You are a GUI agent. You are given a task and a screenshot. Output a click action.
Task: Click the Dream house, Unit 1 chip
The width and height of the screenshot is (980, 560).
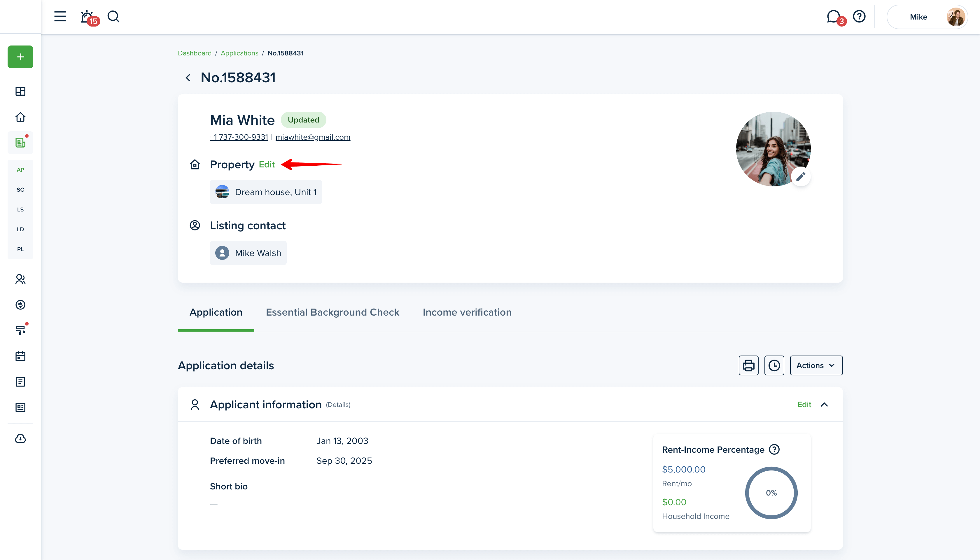[x=266, y=192]
